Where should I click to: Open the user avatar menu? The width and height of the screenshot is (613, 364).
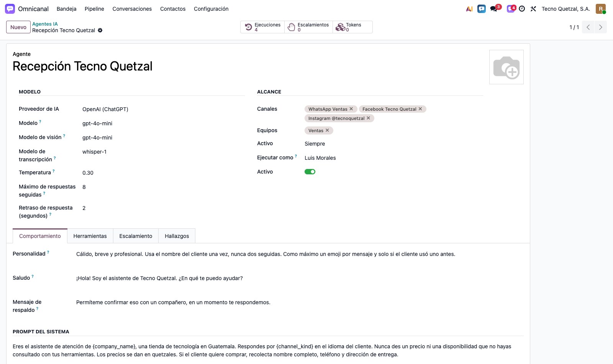pos(601,9)
